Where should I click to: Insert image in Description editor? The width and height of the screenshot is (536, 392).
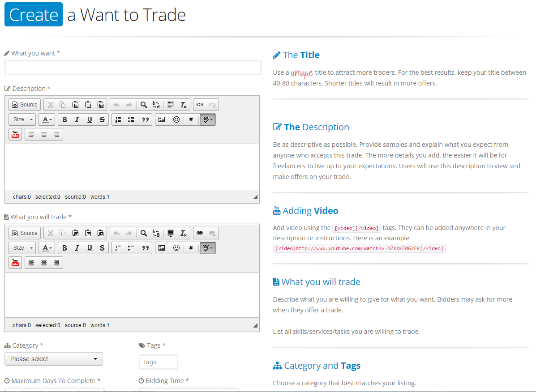(162, 119)
